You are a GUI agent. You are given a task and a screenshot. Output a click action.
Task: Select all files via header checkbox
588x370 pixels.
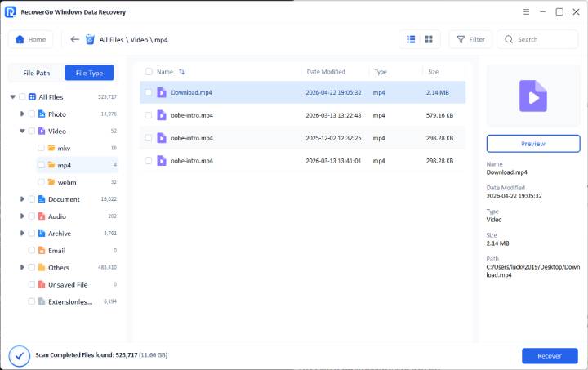[149, 72]
